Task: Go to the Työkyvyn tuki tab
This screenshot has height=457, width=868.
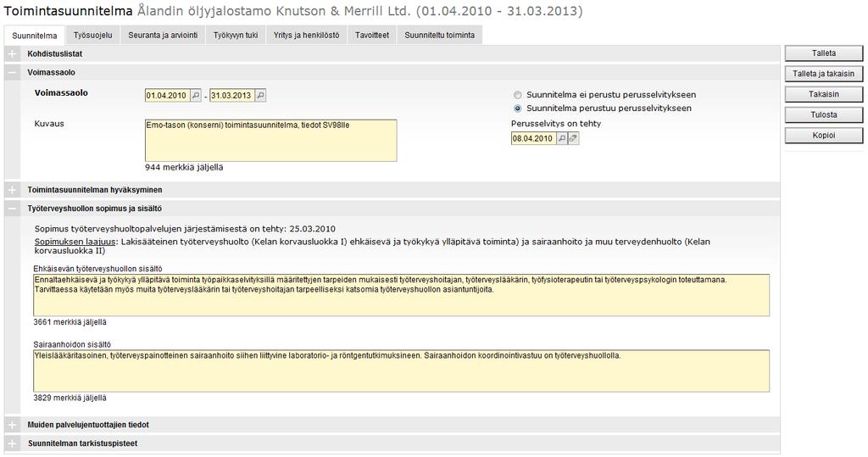Action: click(x=236, y=35)
